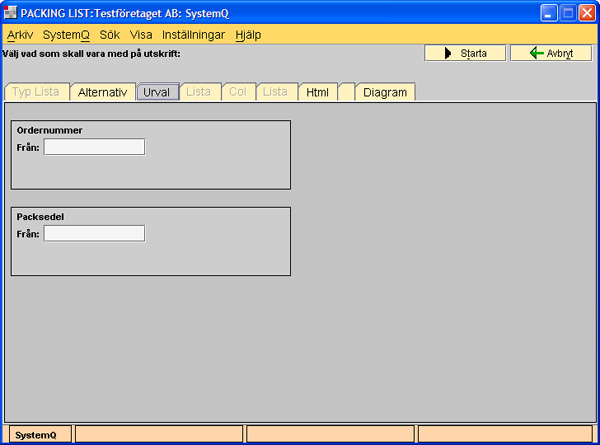Open the Inställningar menu
The image size is (600, 445).
(x=193, y=35)
